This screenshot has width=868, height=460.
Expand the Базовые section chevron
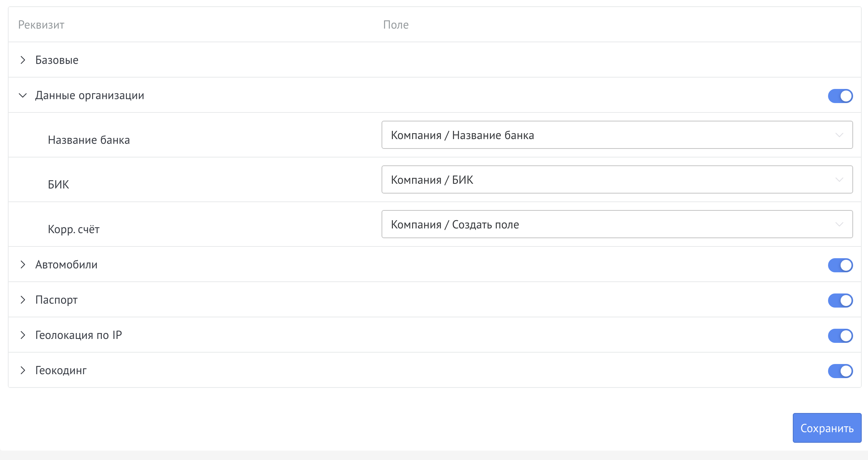coord(23,60)
